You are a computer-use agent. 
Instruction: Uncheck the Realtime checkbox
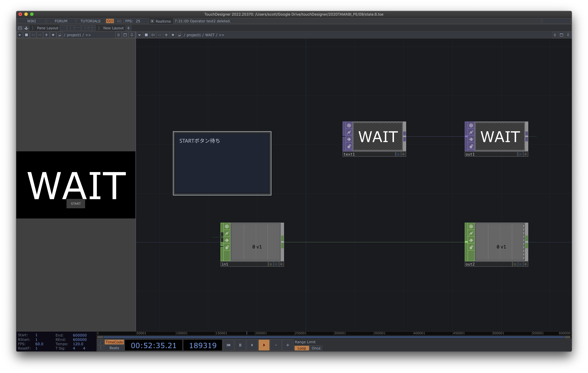point(152,21)
